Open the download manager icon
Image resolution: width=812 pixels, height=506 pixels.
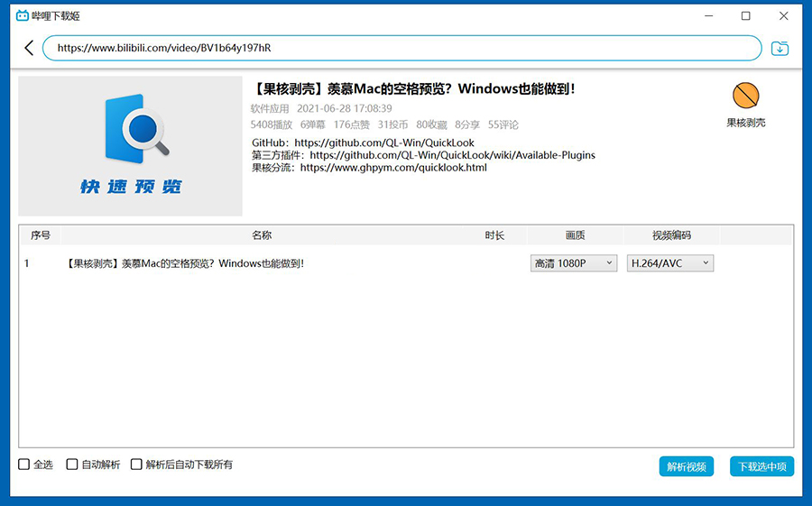point(780,48)
